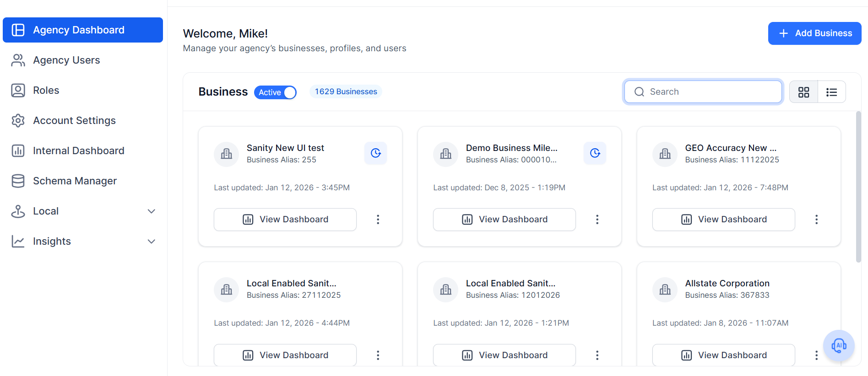
Task: Switch to grid view
Action: tap(803, 92)
